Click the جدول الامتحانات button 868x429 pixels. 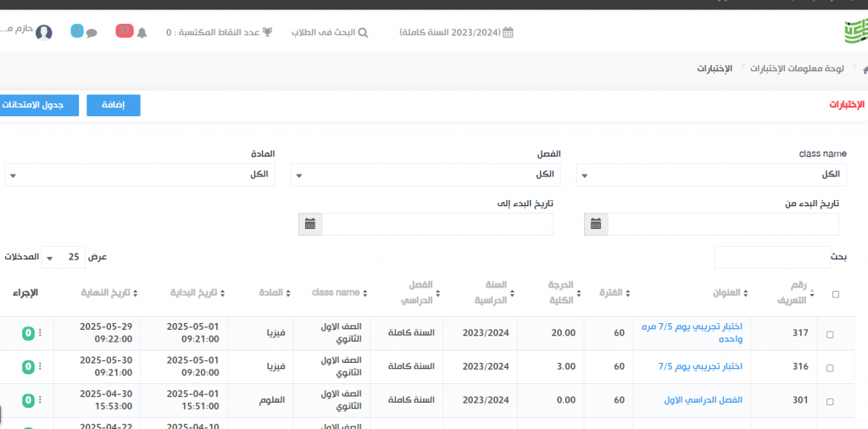(x=36, y=105)
